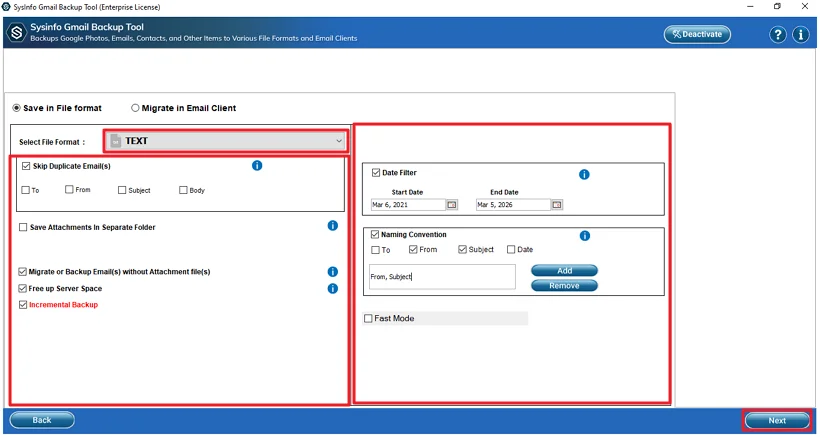Click the Select File Format label
This screenshot has height=437, width=820.
52,142
